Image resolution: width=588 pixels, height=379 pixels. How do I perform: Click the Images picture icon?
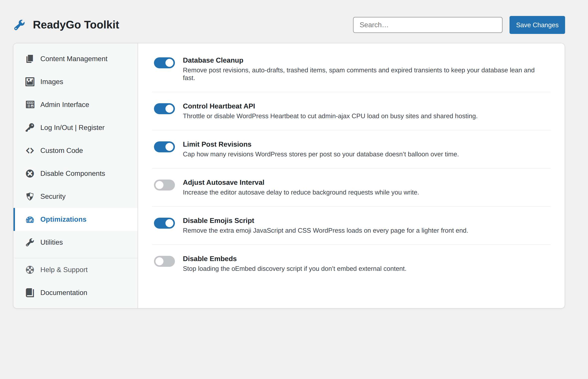30,82
